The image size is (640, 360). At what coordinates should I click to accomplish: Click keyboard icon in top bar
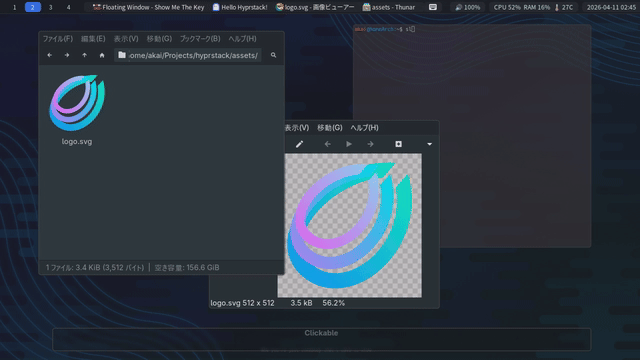pos(433,7)
